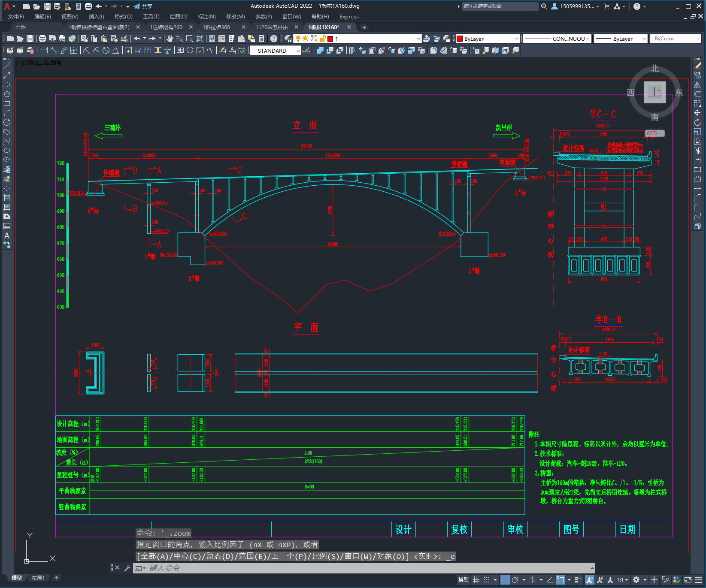
Task: Select the Angular dimension tool
Action: click(115, 50)
